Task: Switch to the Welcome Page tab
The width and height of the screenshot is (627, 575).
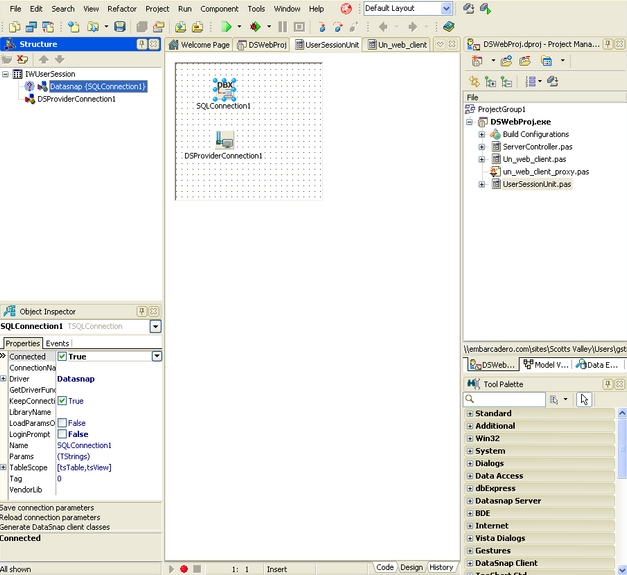Action: point(199,45)
